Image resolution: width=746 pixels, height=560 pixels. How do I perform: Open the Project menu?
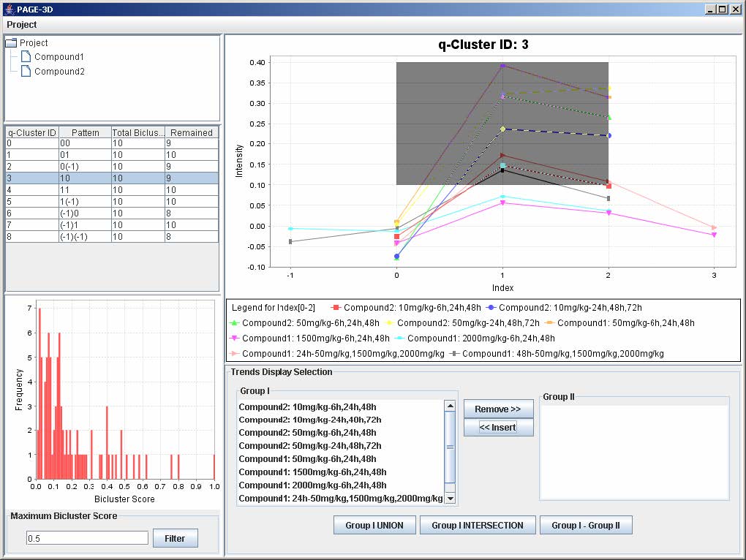point(22,25)
